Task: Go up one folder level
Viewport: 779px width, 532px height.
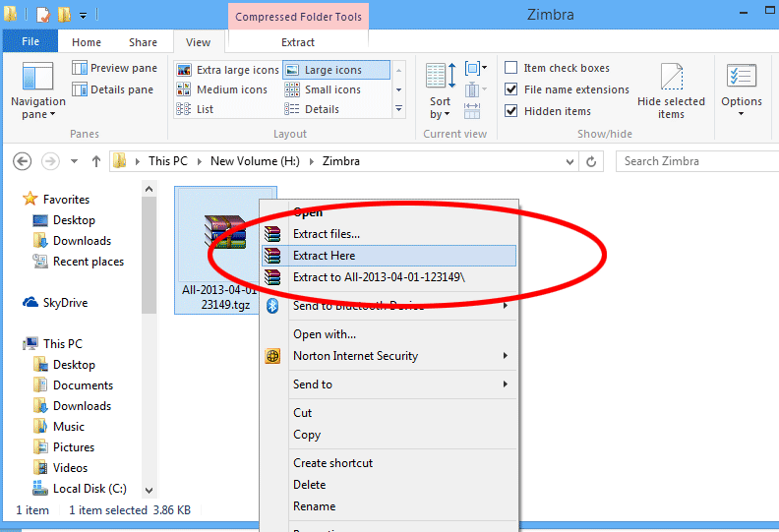Action: click(95, 161)
